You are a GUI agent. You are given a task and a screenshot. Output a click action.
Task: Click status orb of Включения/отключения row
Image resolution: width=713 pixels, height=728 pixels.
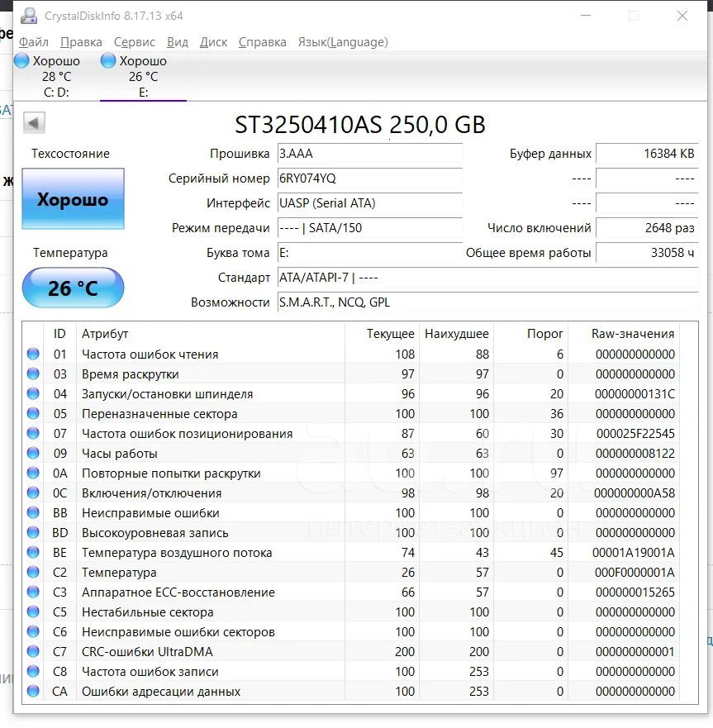tap(33, 492)
